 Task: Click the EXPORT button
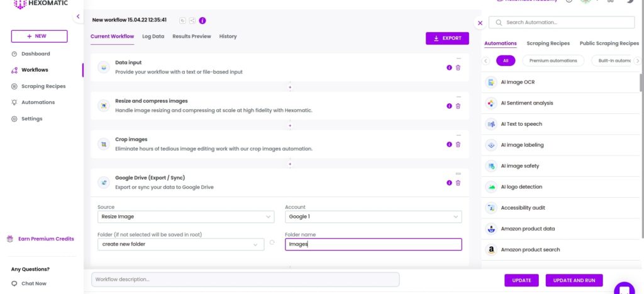tap(447, 38)
